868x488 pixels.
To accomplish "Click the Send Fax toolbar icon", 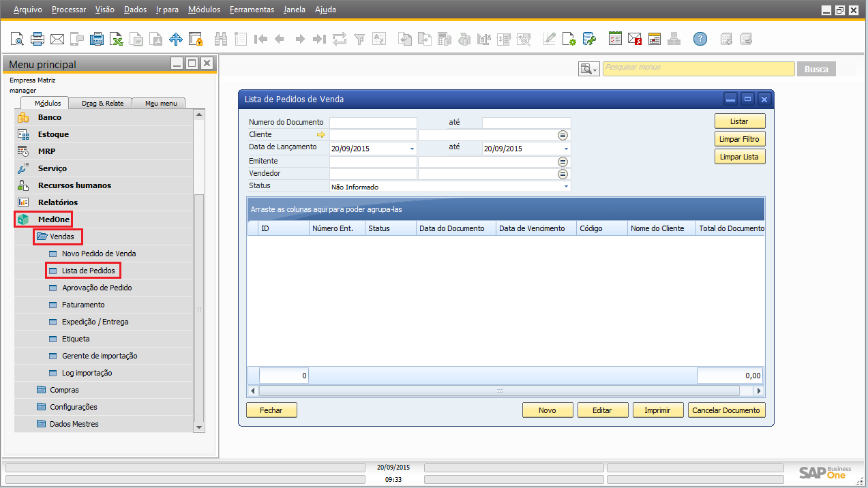I will [x=97, y=39].
